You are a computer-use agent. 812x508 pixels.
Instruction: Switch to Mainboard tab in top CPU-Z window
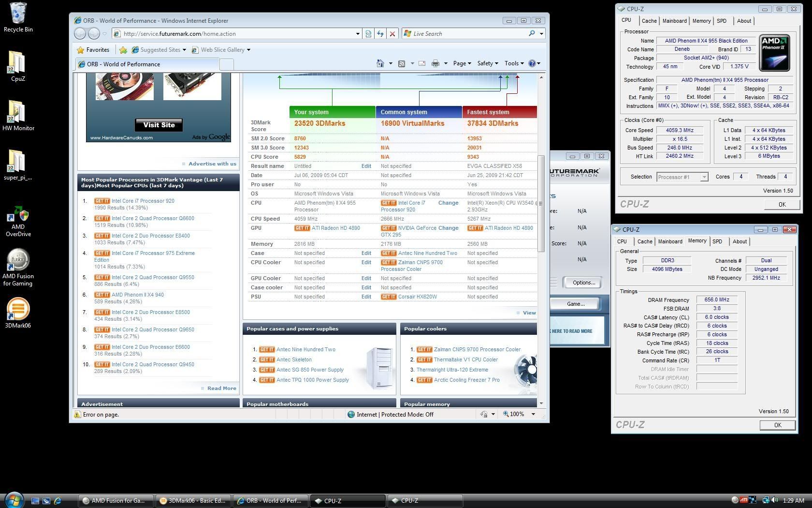(674, 21)
